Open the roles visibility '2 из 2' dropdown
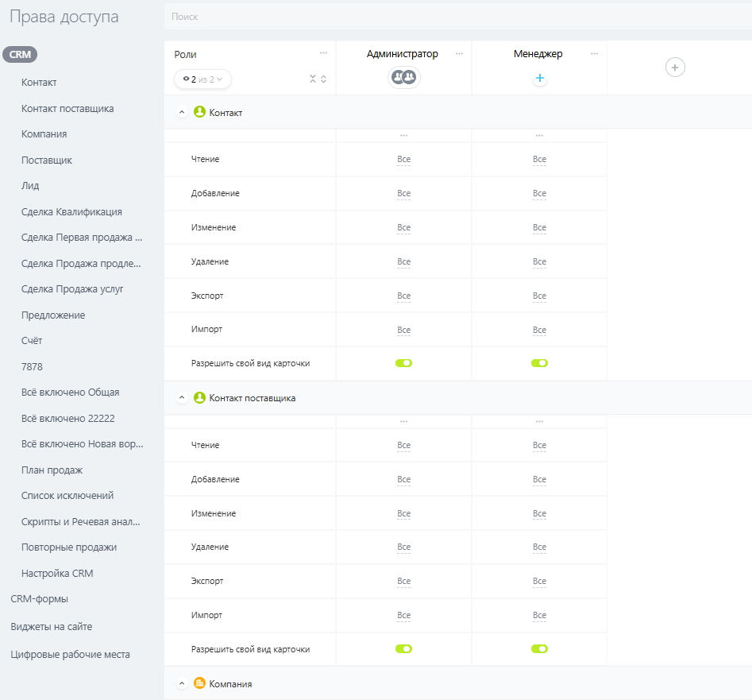 tap(203, 79)
